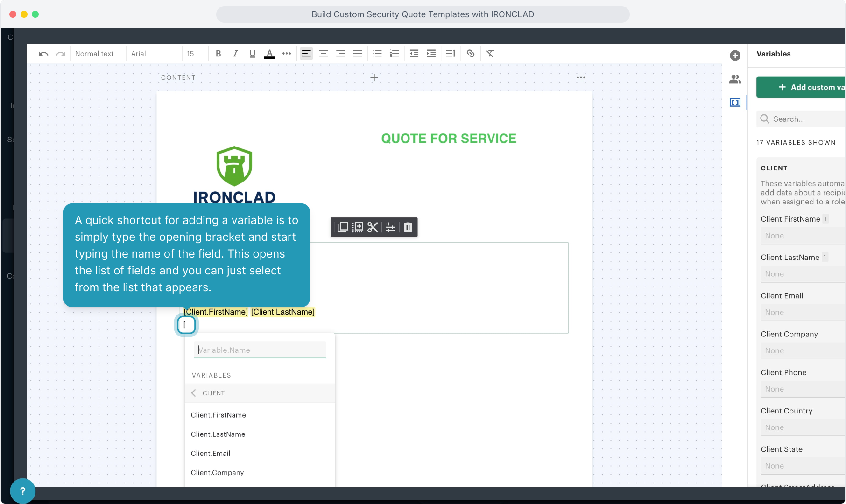
Task: Open the text color picker
Action: [x=269, y=54]
